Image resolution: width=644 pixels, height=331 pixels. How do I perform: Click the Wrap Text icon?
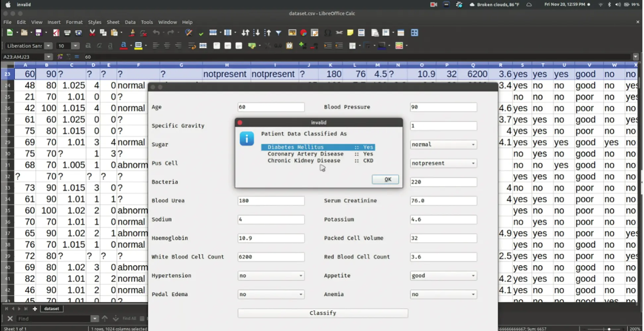click(192, 46)
